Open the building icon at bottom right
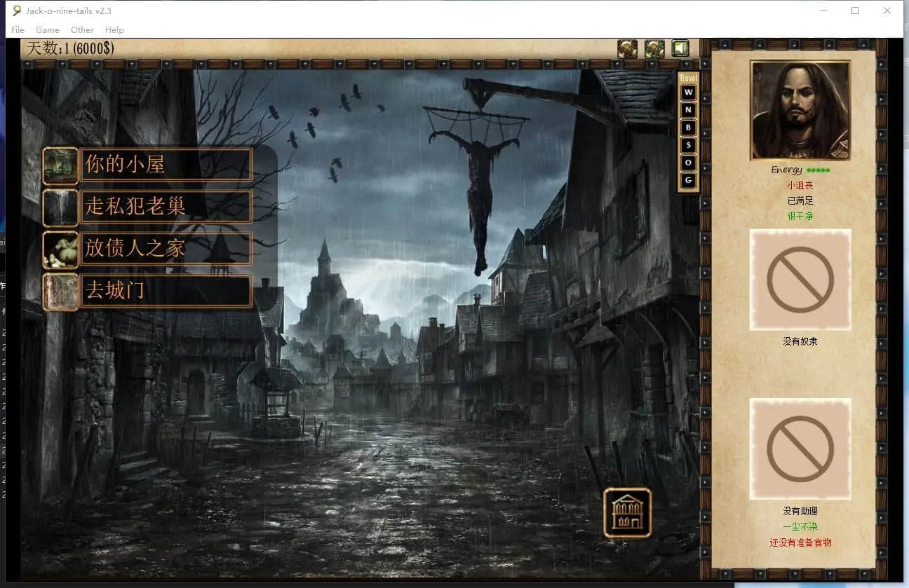 tap(628, 512)
